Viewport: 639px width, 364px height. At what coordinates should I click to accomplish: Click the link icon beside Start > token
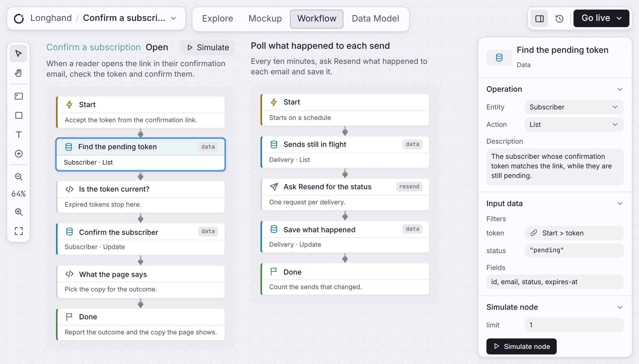click(533, 233)
